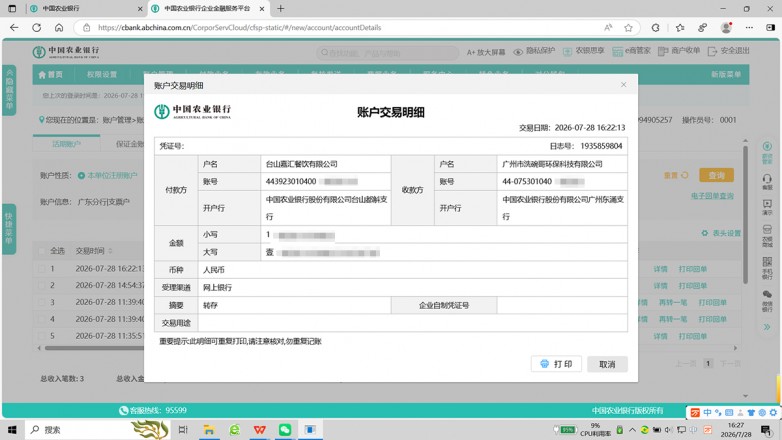Select the 活期账户 tab
782x440 pixels.
[x=66, y=144]
